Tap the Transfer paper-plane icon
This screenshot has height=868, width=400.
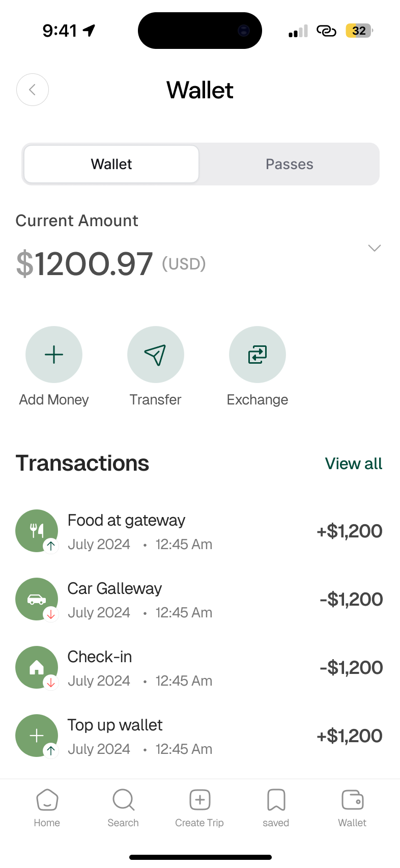156,355
